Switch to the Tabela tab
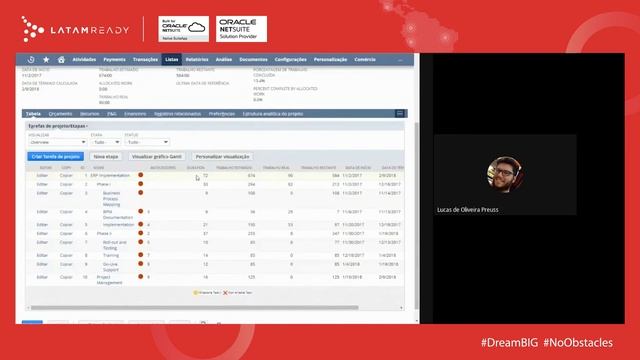Viewport: 640px width, 360px height. pos(33,114)
